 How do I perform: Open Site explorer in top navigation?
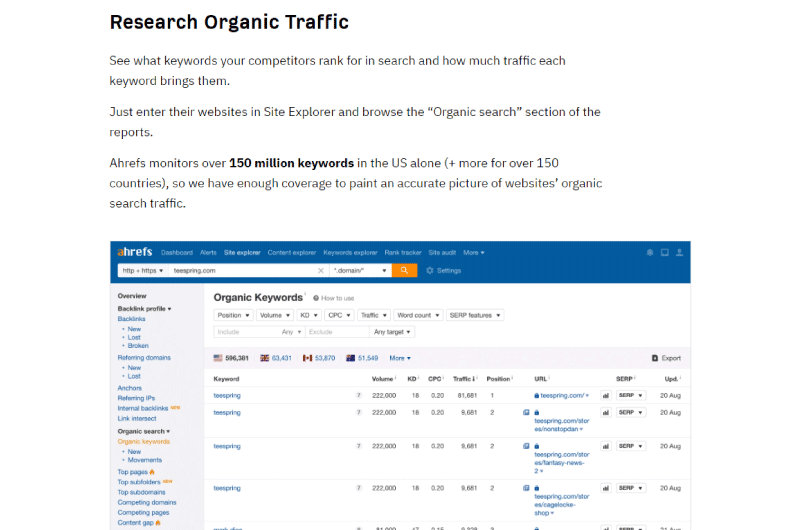pos(242,253)
